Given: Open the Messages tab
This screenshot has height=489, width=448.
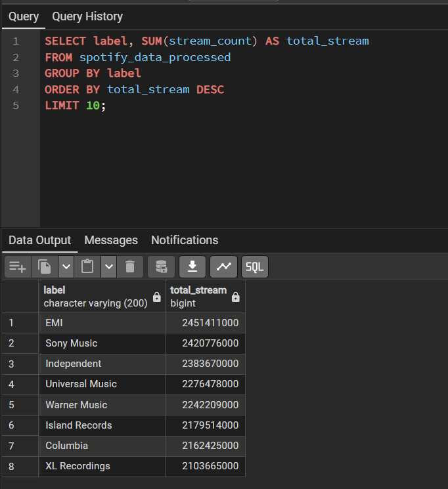Looking at the screenshot, I should pos(111,240).
